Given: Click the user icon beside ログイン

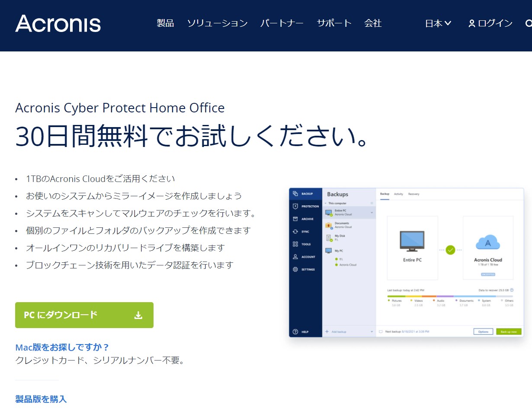Looking at the screenshot, I should [x=472, y=24].
